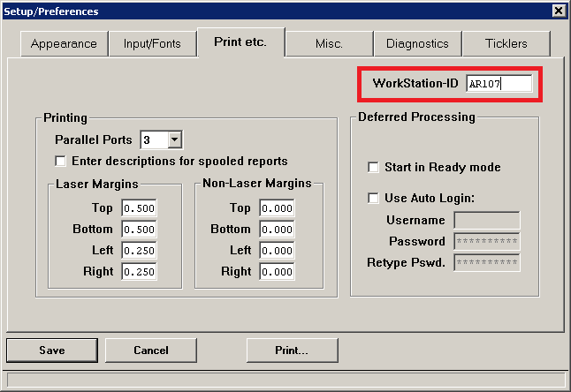Close the Setup/Preferences window
The image size is (571, 392).
(x=559, y=11)
